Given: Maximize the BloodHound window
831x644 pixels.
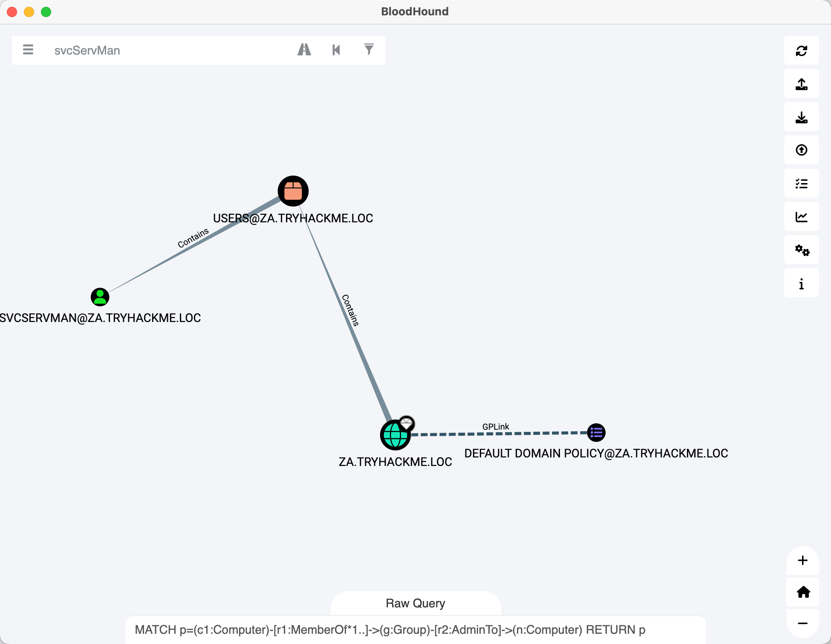Looking at the screenshot, I should pos(46,12).
